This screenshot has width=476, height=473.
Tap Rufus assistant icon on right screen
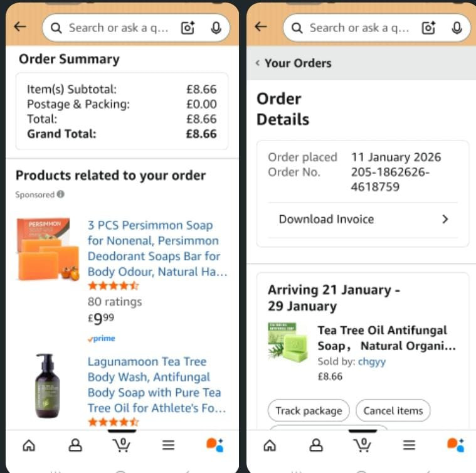point(455,445)
